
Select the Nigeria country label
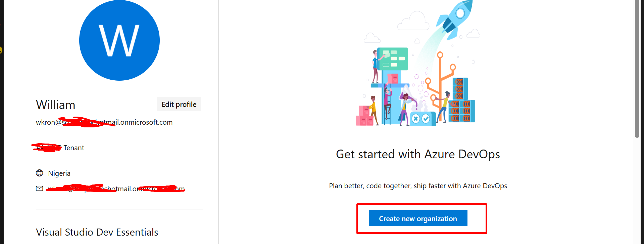pyautogui.click(x=59, y=173)
